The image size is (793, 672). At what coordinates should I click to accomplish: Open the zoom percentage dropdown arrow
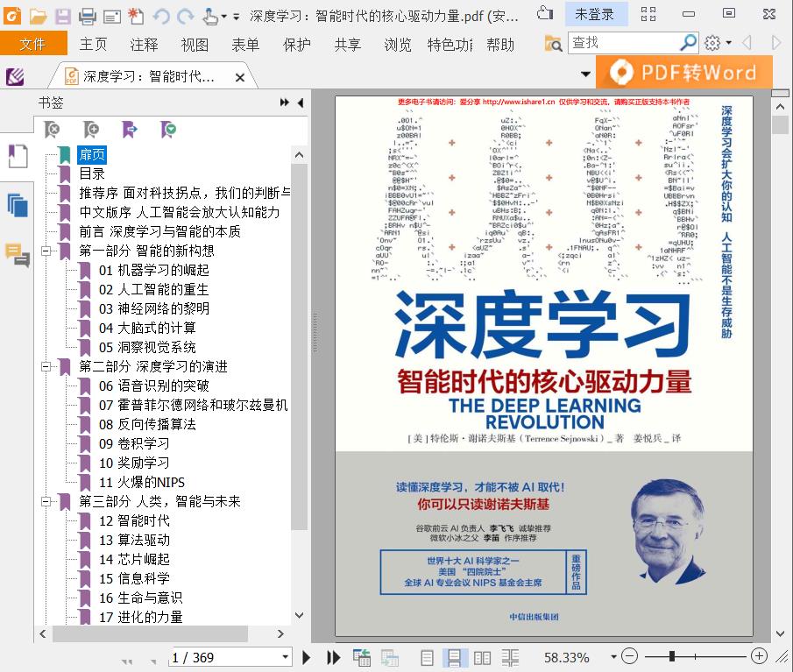[613, 657]
